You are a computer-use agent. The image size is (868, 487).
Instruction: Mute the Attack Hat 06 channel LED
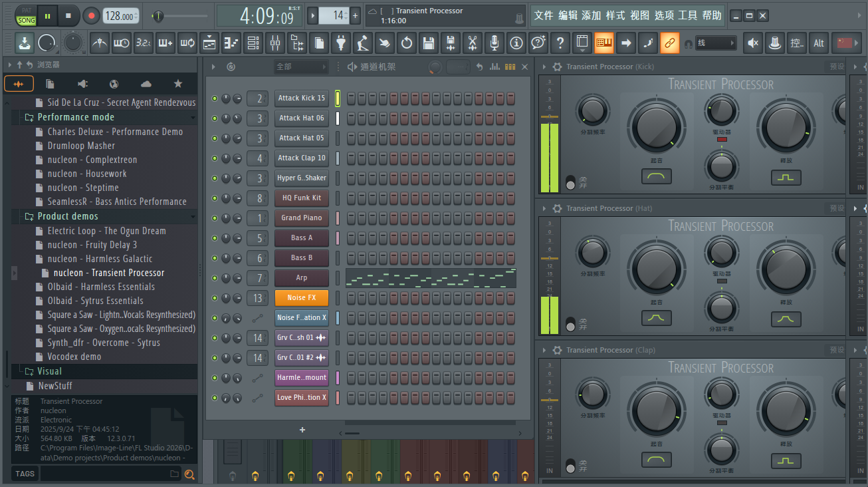(x=215, y=118)
